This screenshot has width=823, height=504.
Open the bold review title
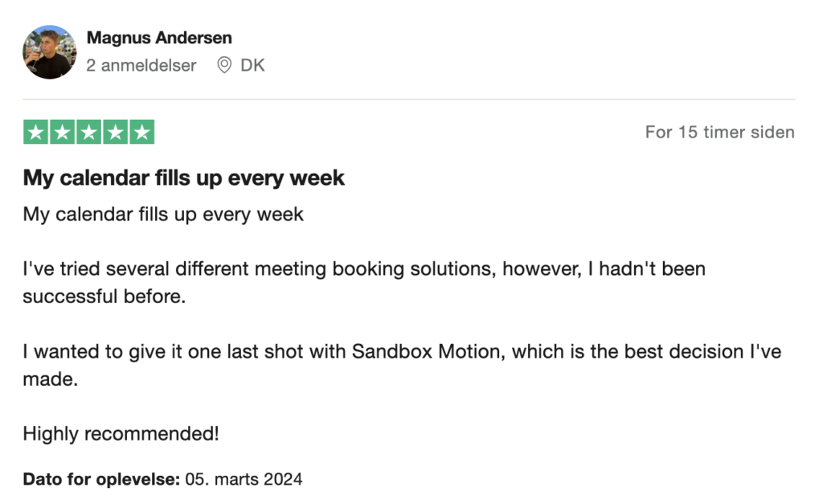[183, 178]
